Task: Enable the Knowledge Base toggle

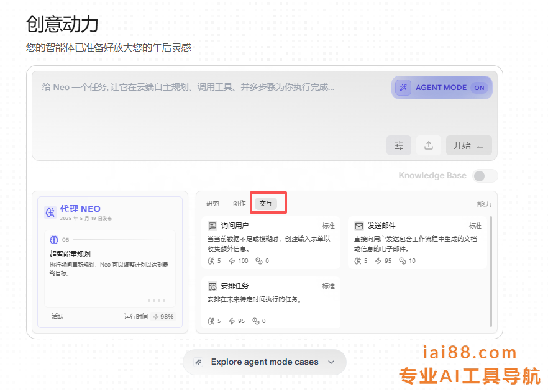Action: click(485, 176)
